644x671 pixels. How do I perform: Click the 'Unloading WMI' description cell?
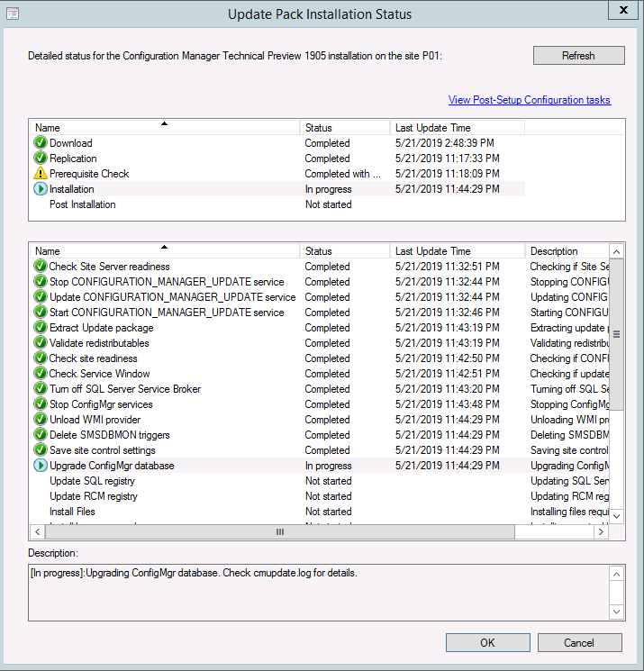coord(569,420)
